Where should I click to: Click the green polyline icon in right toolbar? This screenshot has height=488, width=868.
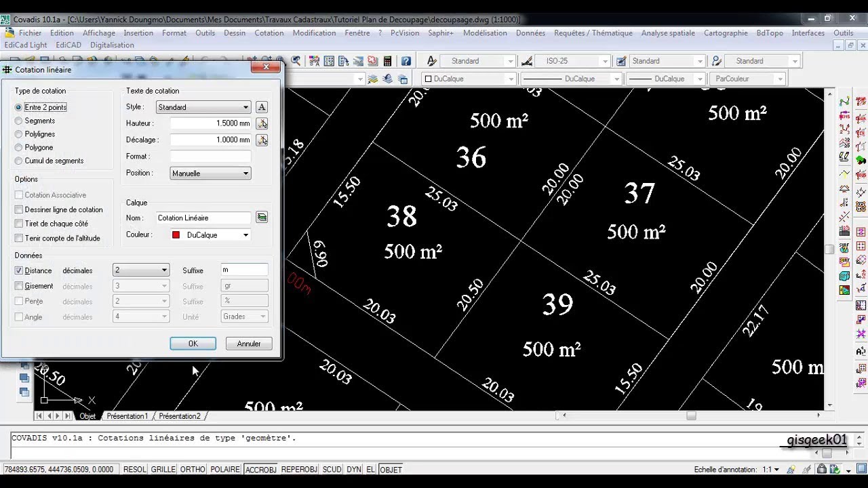(844, 102)
